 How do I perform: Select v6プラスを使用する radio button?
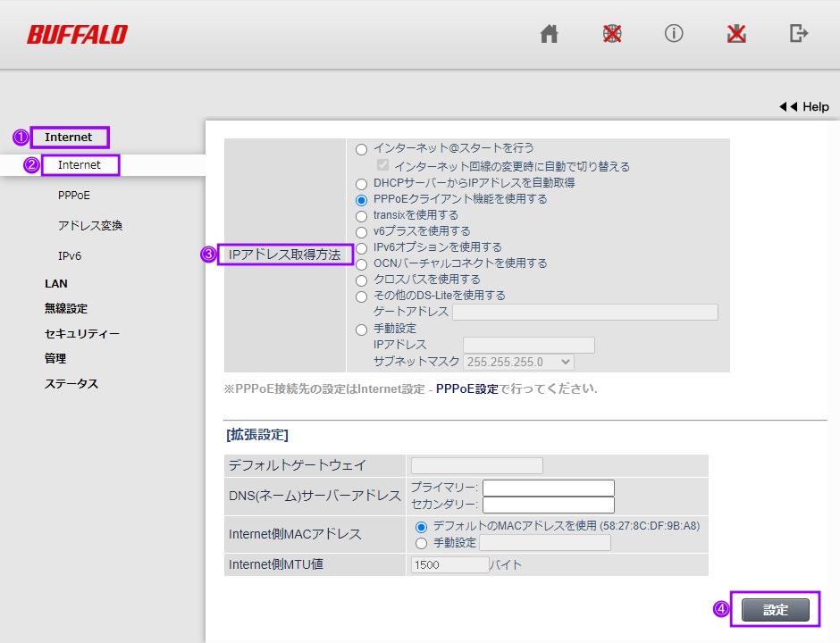pyautogui.click(x=362, y=232)
